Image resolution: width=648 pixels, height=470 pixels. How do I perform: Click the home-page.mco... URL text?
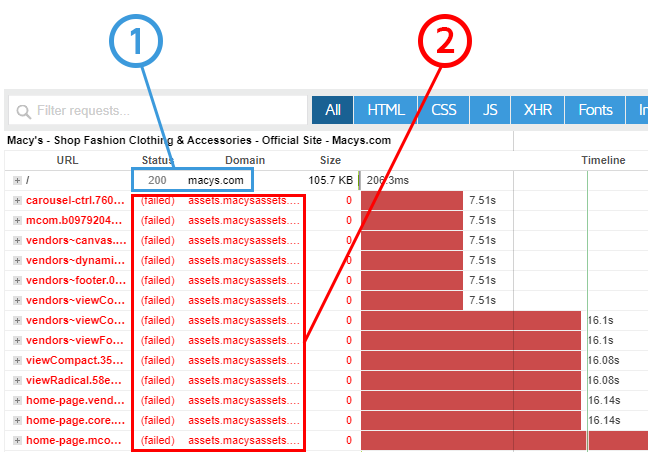74,440
